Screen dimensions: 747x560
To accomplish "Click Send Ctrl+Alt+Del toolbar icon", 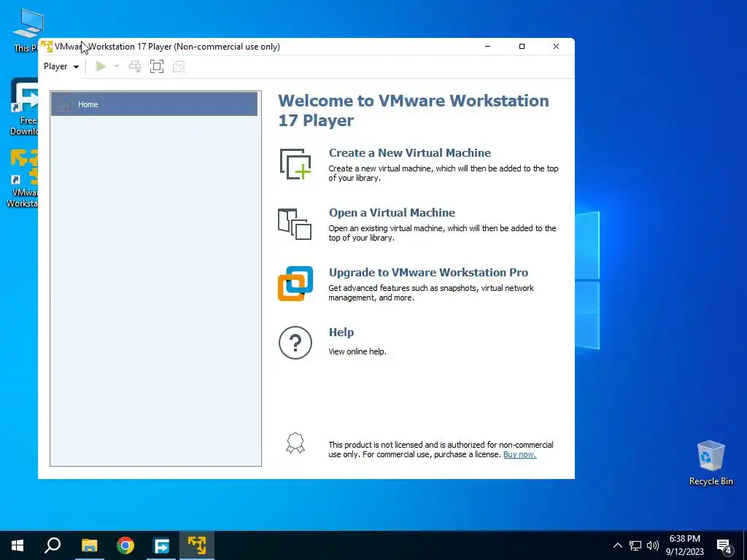I will tap(135, 66).
